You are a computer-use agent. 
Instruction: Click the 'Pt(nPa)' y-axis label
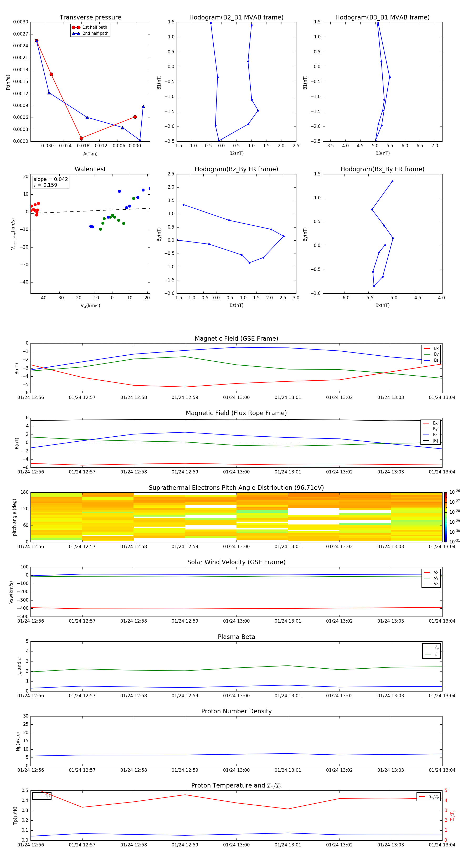[x=8, y=82]
